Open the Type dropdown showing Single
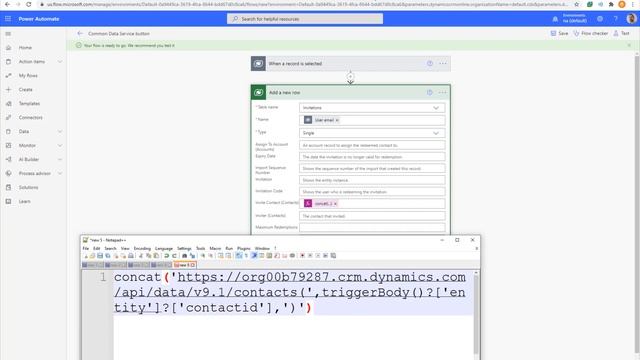 pyautogui.click(x=372, y=133)
